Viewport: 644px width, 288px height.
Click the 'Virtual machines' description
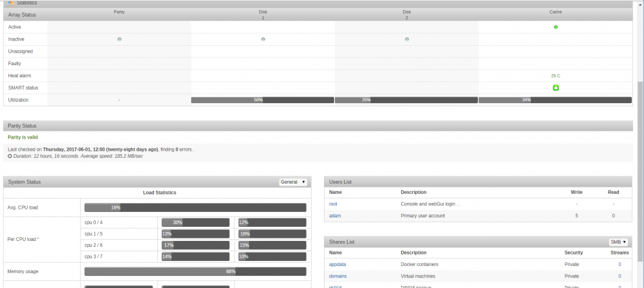pyautogui.click(x=418, y=276)
